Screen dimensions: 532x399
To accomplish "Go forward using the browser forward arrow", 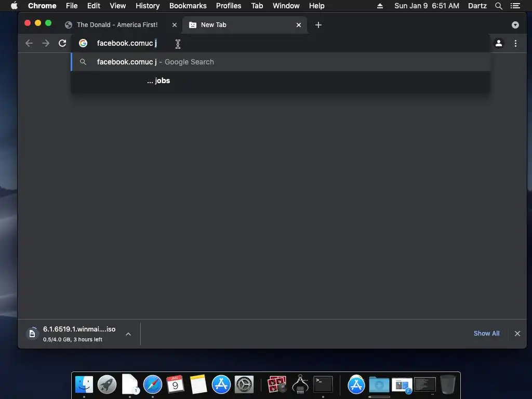I will pos(46,43).
